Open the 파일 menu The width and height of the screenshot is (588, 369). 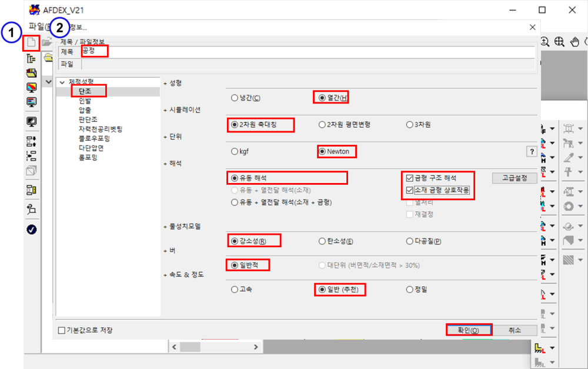[36, 26]
